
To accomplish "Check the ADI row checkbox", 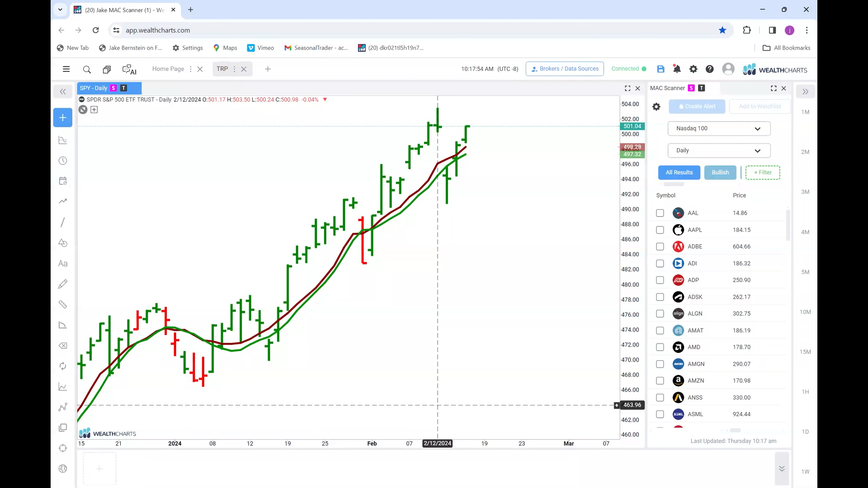I will pos(660,263).
